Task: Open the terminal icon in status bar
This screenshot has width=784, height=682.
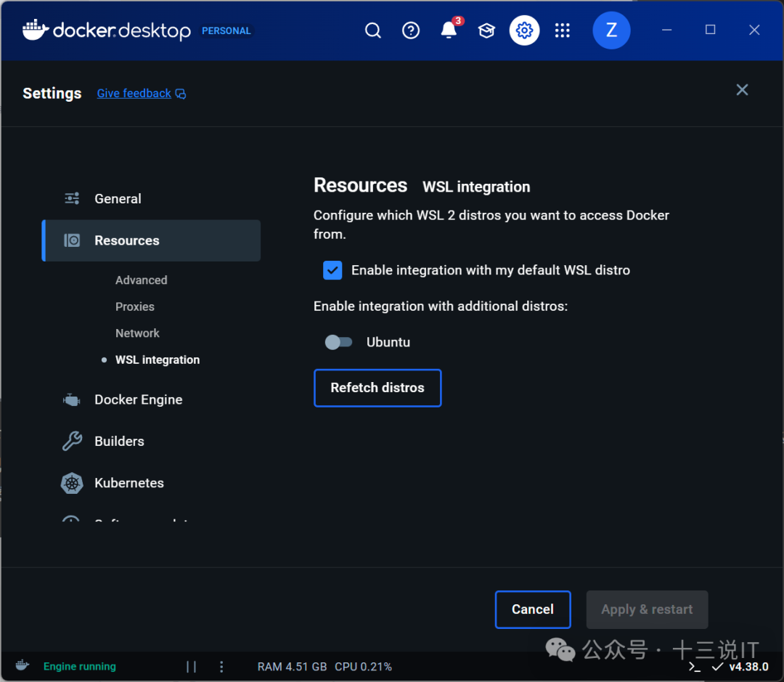Action: (x=695, y=667)
